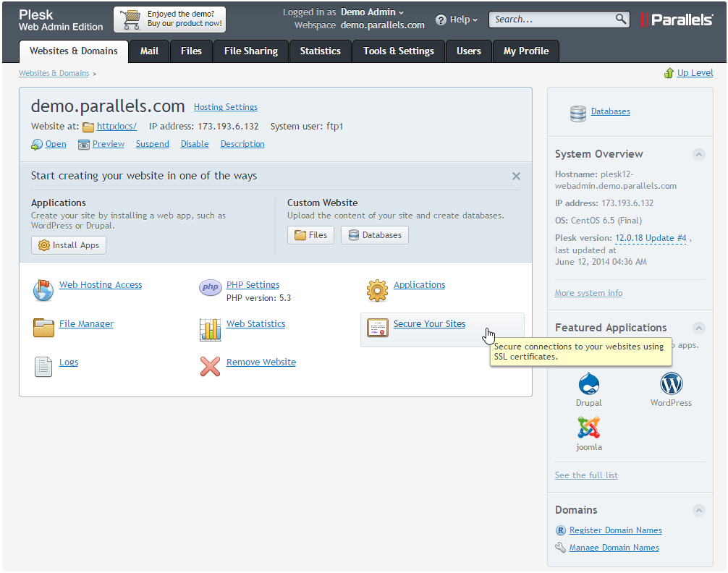The image size is (728, 573).
Task: Expand the Help menu
Action: point(457,20)
